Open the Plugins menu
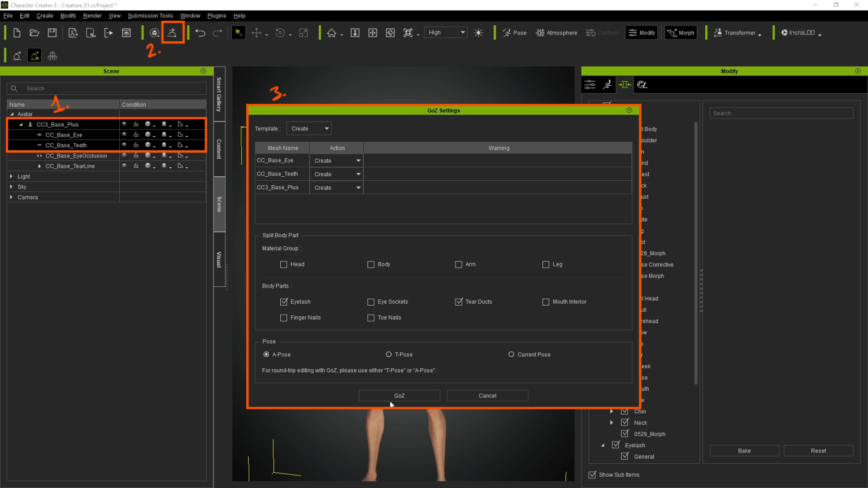The width and height of the screenshot is (868, 488). coord(216,16)
